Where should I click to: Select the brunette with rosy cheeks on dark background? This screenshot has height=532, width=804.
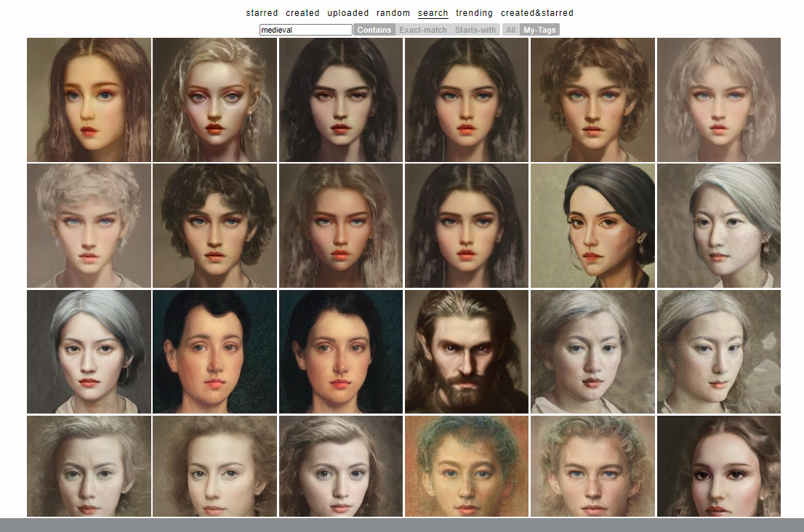(719, 466)
